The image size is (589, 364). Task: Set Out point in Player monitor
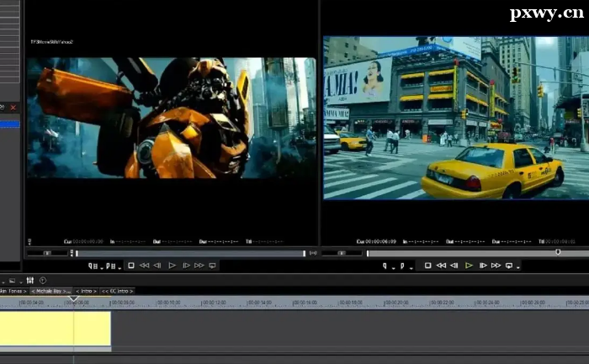point(110,266)
